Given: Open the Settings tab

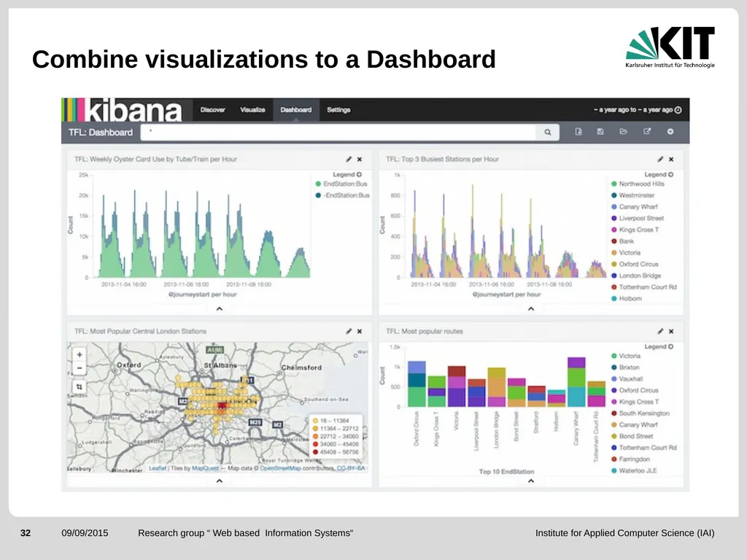Looking at the screenshot, I should [338, 109].
